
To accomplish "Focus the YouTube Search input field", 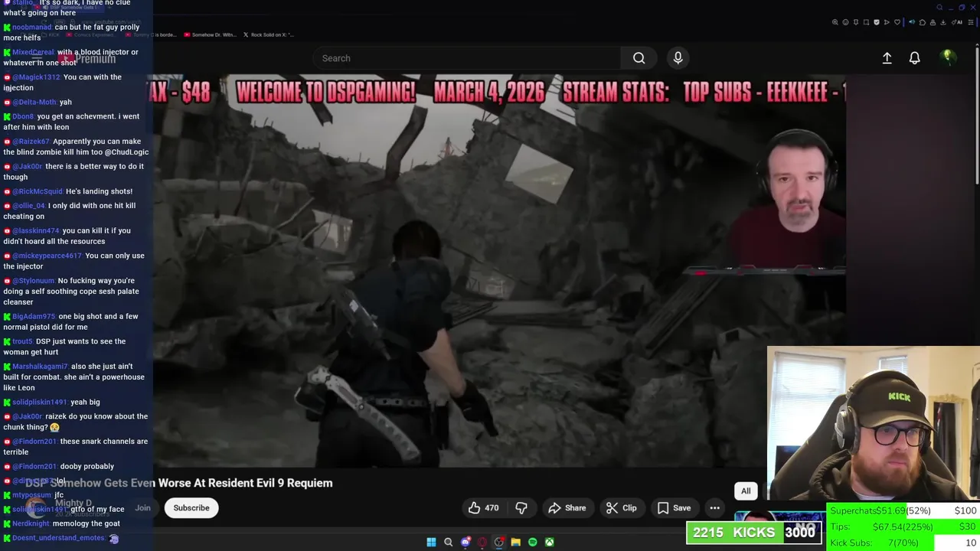I will click(x=467, y=58).
